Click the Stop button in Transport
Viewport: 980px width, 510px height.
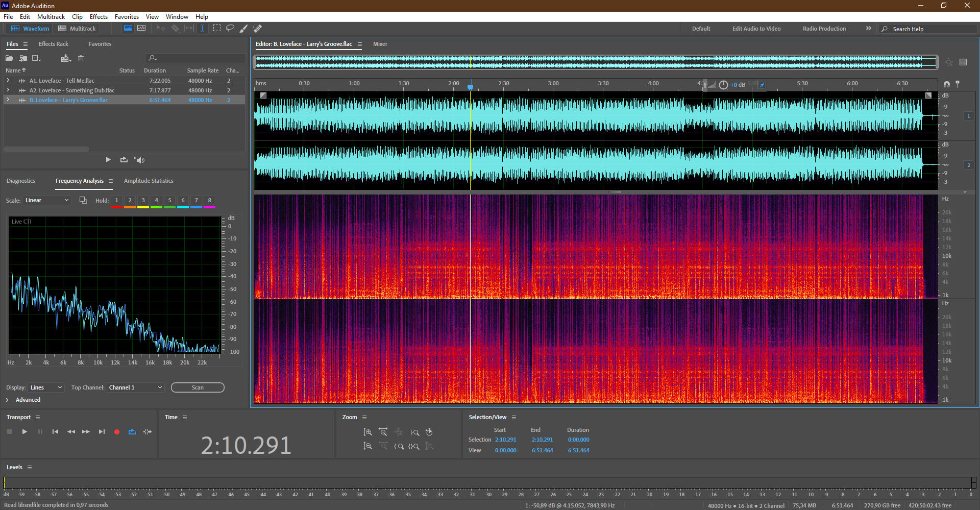tap(9, 432)
